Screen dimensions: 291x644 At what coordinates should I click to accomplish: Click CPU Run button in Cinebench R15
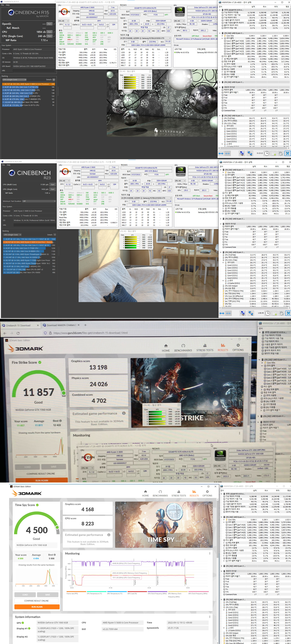point(50,32)
